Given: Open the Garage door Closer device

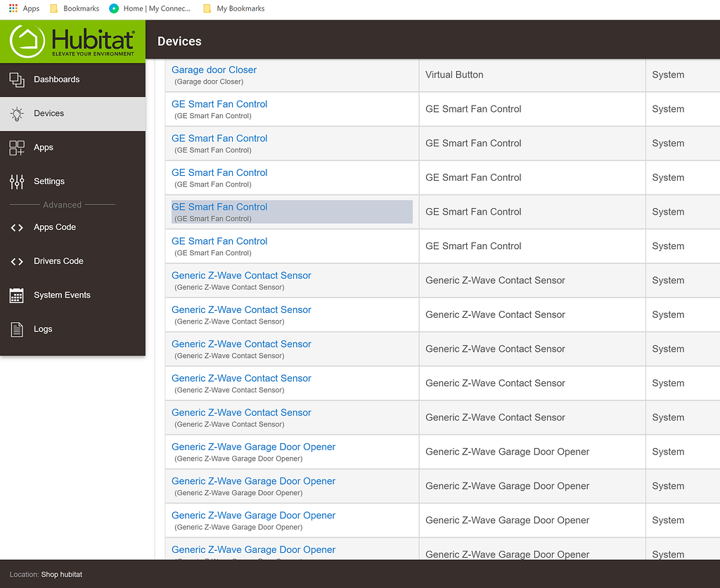Looking at the screenshot, I should coord(214,69).
